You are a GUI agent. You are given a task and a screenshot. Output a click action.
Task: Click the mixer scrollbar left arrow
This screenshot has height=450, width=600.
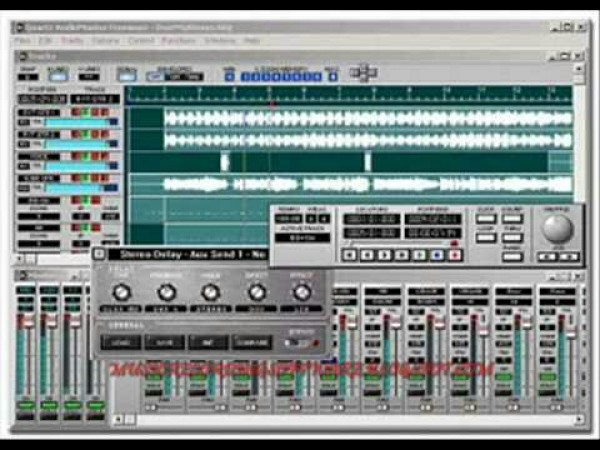118,419
